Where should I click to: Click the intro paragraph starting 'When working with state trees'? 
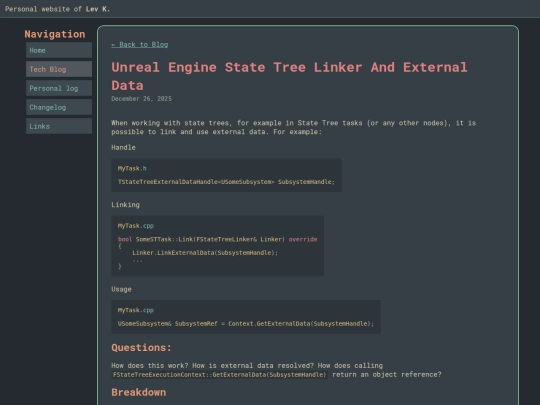[x=293, y=127]
